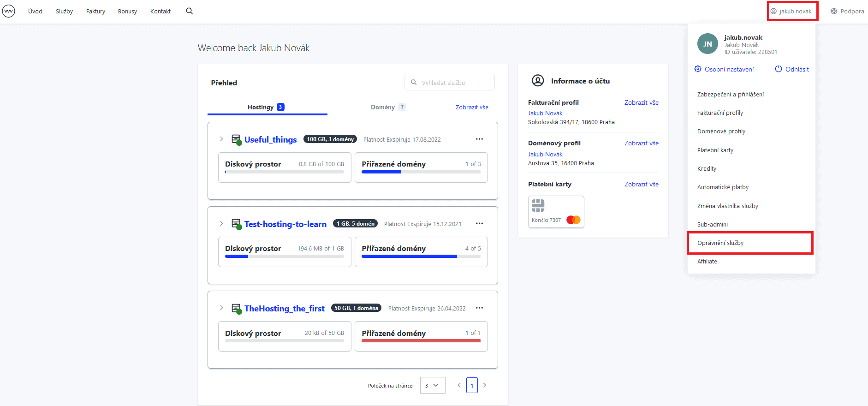The width and height of the screenshot is (868, 406).
Task: Open three-dots menu for Useful_things hosting
Action: click(x=479, y=139)
